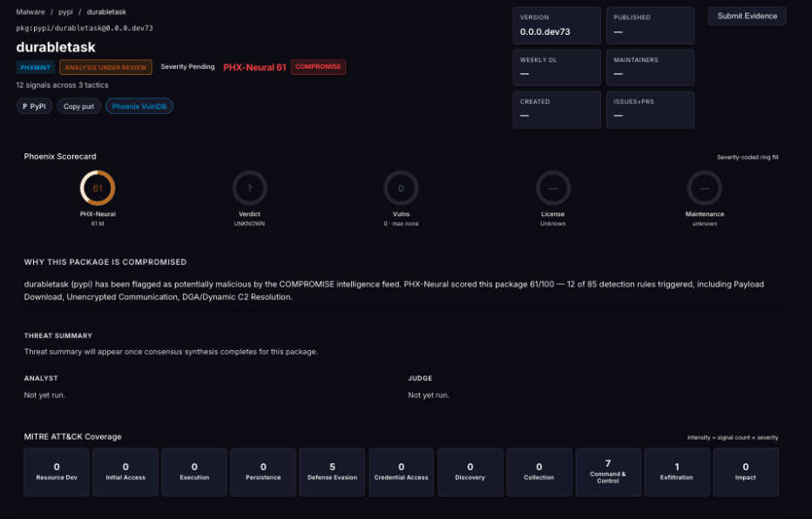Viewport: 812px width, 519px height.
Task: Select the Persistence ATT&CK tile
Action: click(263, 472)
